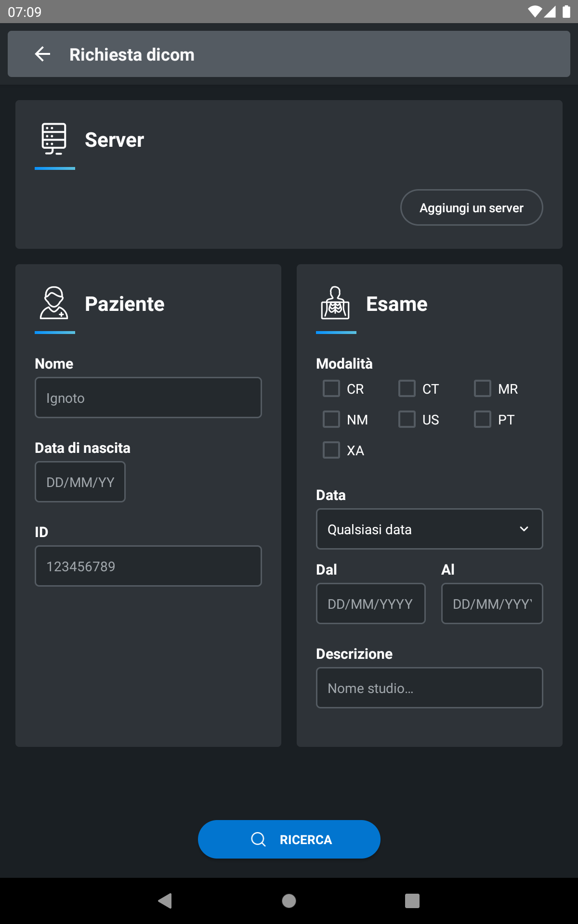Click the Server section heading
The height and width of the screenshot is (924, 578).
tap(115, 140)
